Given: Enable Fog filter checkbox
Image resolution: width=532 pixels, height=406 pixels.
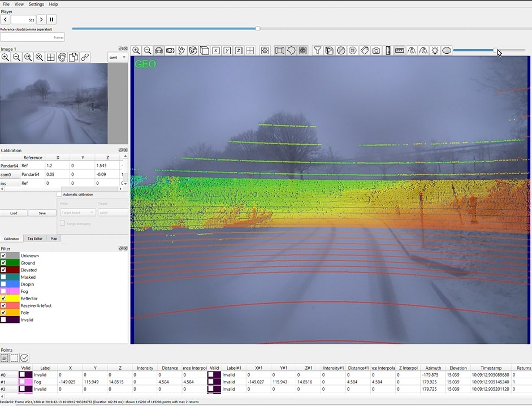Looking at the screenshot, I should (3, 291).
